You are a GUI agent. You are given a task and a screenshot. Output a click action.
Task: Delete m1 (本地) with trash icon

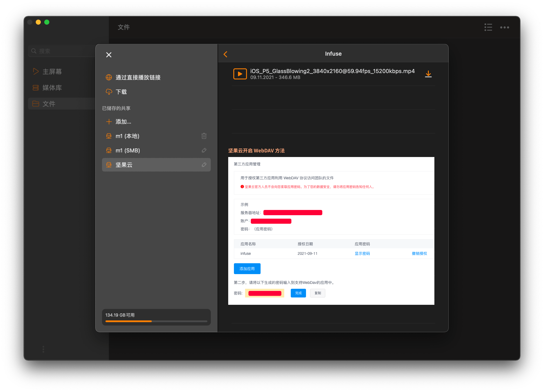[x=204, y=136]
